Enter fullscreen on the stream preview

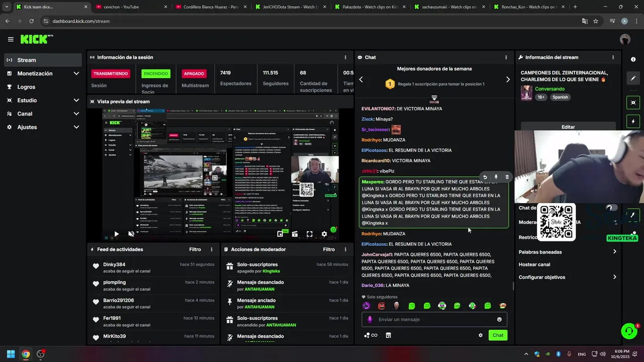tap(309, 234)
